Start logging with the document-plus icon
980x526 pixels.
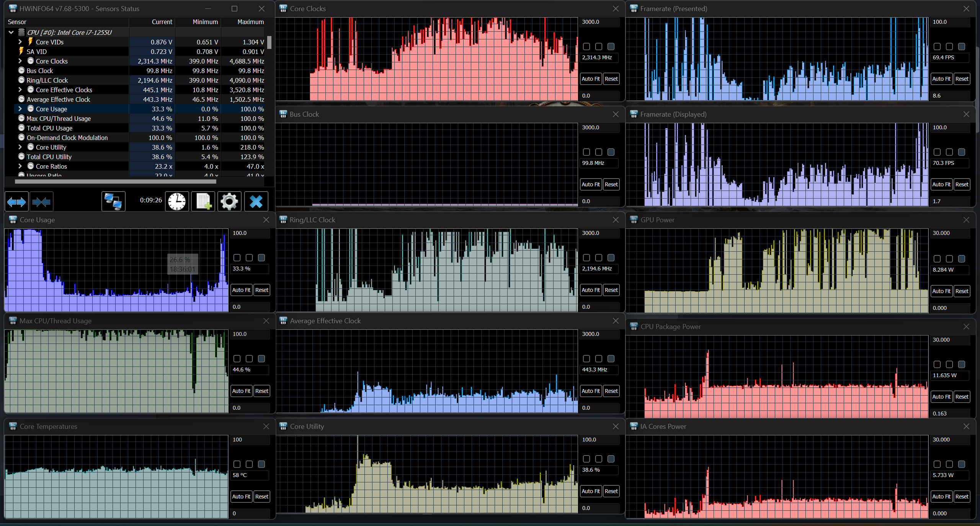(203, 202)
